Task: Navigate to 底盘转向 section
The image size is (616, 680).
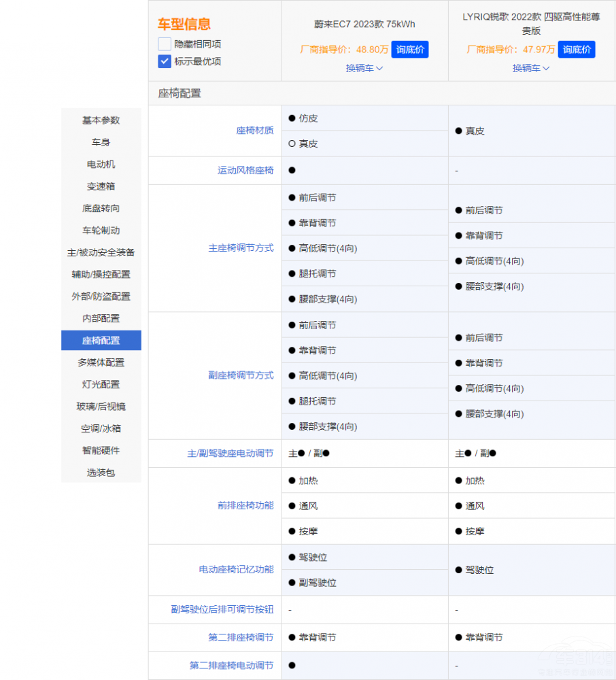Action: point(101,209)
